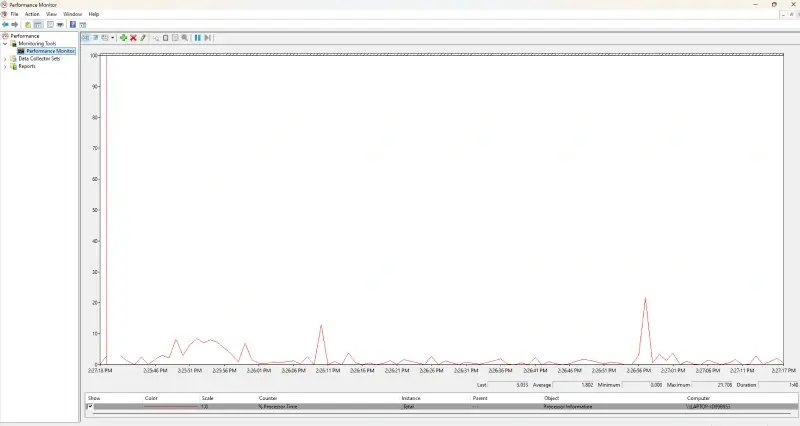Select Performance Monitor tree item
The image size is (800, 426).
click(51, 51)
